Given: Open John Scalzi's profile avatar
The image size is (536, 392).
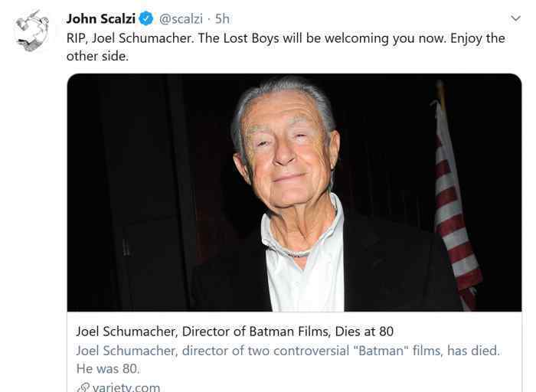Looking at the screenshot, I should (x=31, y=30).
